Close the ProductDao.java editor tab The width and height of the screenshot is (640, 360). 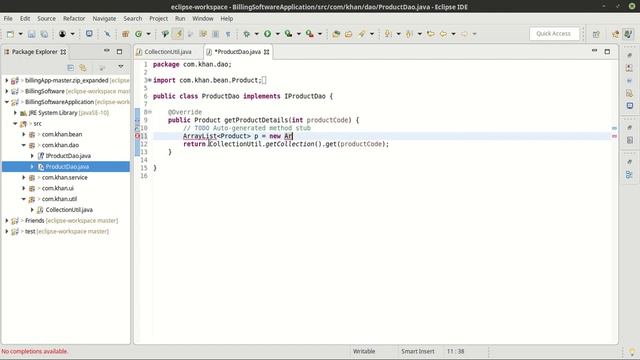[x=267, y=52]
